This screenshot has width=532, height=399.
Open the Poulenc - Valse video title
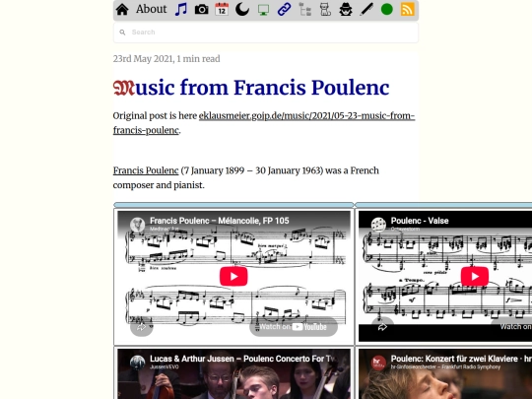click(420, 221)
